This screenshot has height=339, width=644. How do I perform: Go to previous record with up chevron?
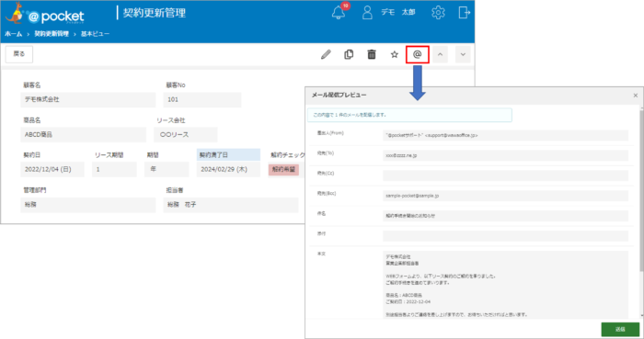point(441,54)
